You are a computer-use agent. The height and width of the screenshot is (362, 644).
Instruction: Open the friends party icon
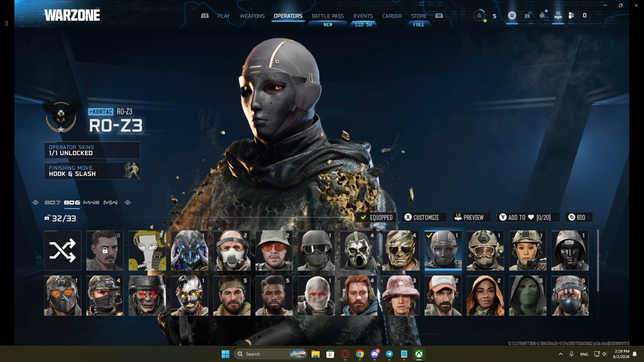571,15
